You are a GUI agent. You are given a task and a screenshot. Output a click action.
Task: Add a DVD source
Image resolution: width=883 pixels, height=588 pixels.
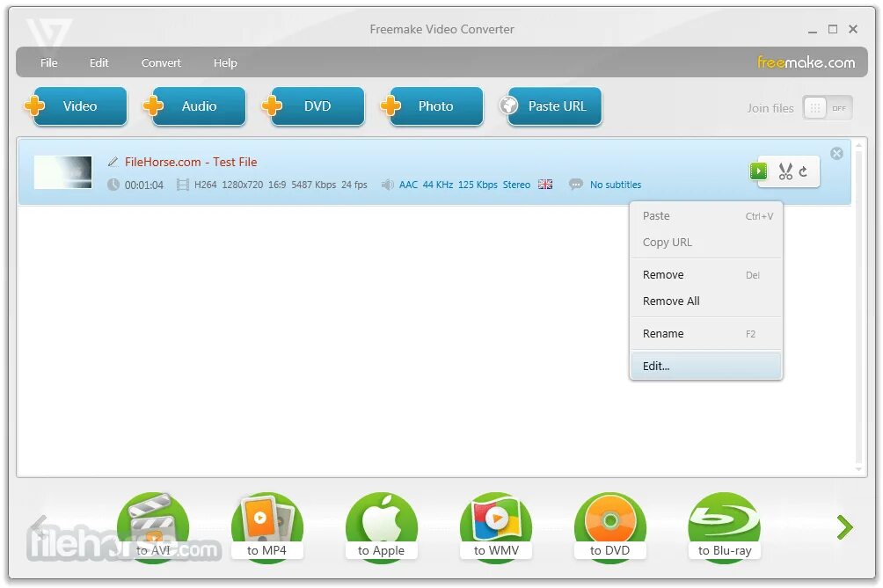tap(314, 105)
